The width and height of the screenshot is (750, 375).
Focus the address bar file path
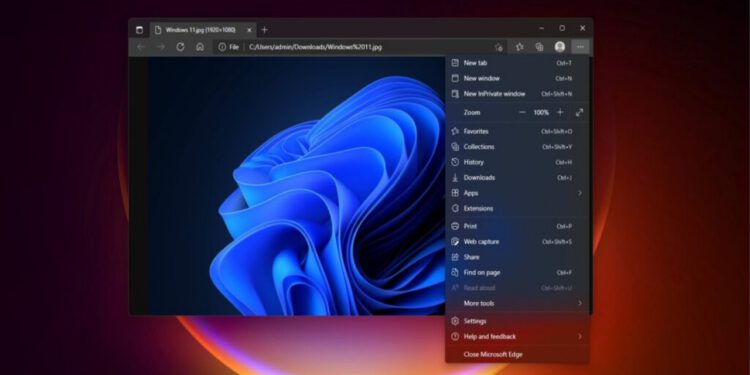[316, 47]
